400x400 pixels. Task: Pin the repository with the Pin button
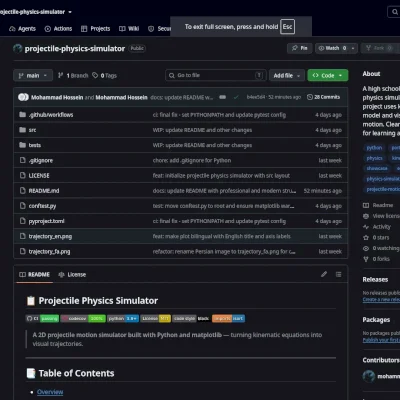pos(299,48)
